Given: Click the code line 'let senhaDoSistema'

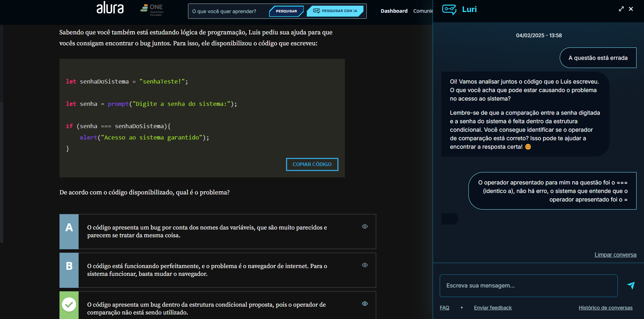Looking at the screenshot, I should tap(127, 81).
